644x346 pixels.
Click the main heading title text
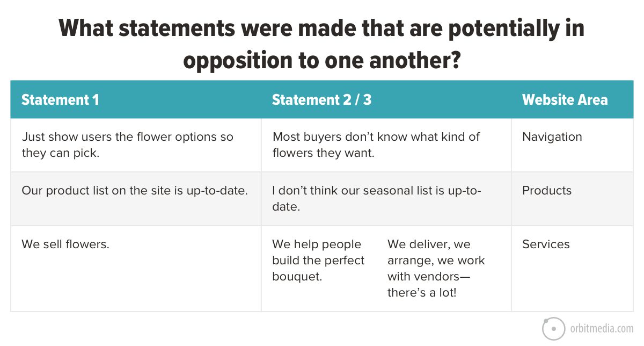coord(321,44)
